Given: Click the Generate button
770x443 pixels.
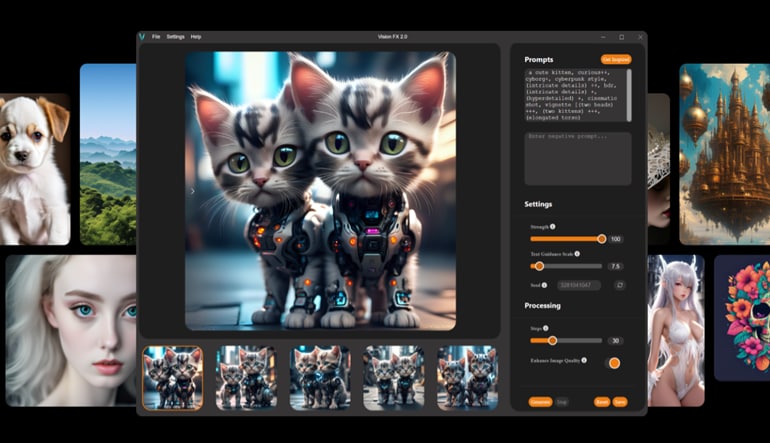Looking at the screenshot, I should (540, 402).
